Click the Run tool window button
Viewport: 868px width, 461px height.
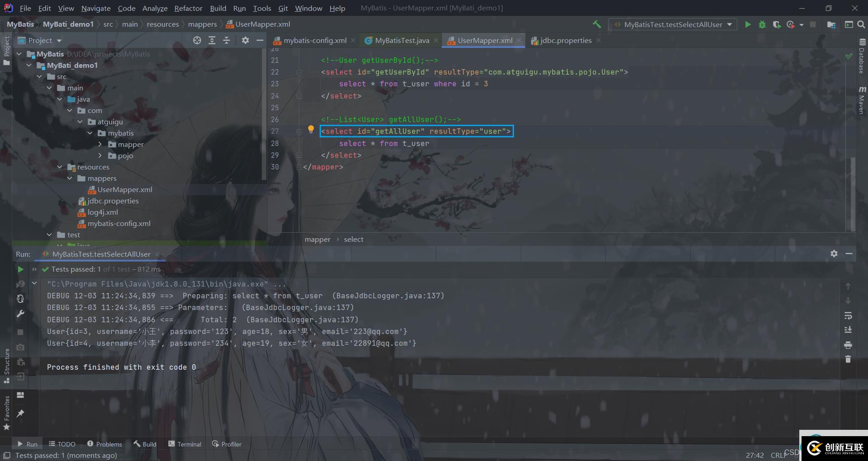point(28,444)
